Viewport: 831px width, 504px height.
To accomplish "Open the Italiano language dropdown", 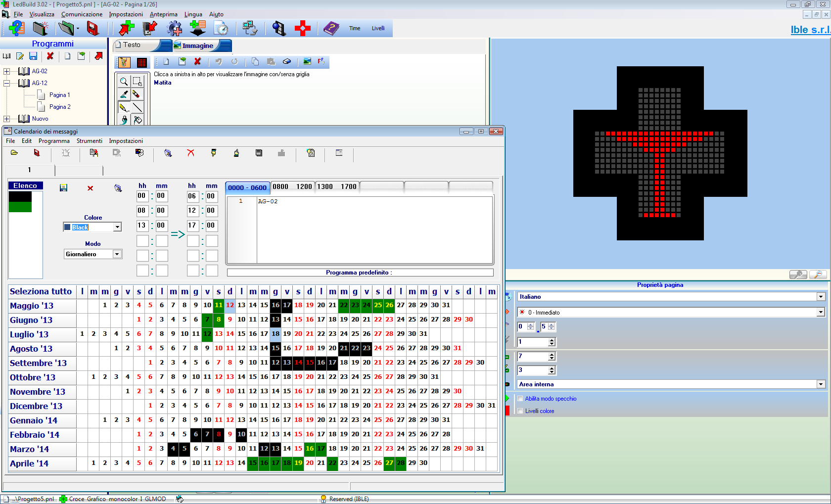I will pos(821,297).
